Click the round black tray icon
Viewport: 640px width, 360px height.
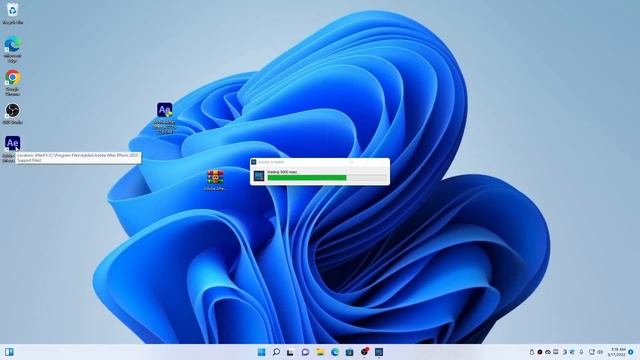coord(540,352)
